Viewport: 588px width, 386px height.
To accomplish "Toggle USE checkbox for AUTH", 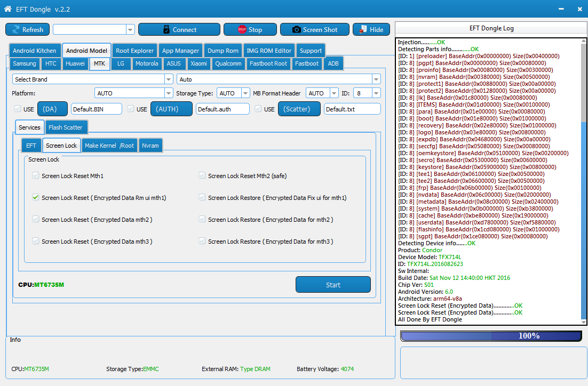I will pos(131,109).
